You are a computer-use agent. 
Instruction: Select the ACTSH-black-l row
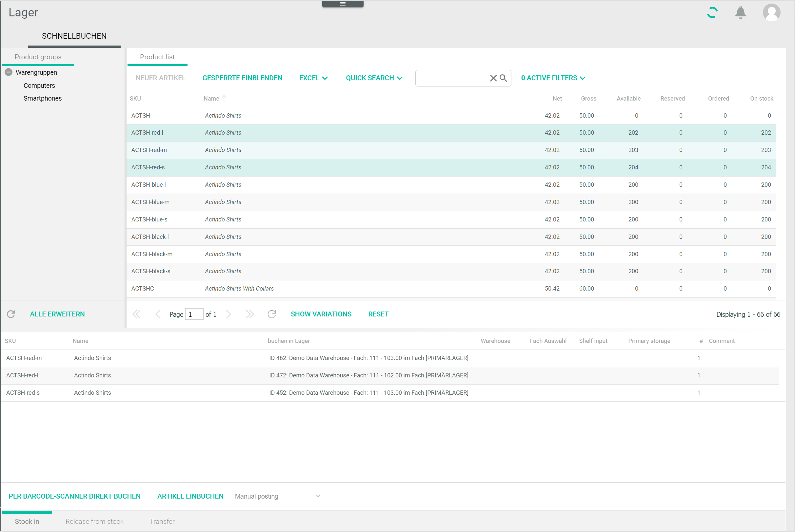(451, 237)
